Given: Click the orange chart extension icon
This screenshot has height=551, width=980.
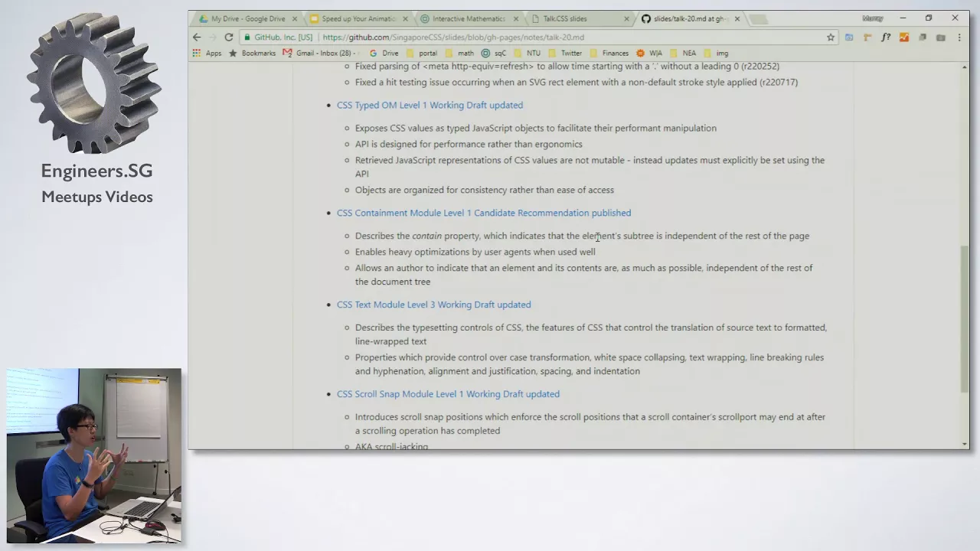Looking at the screenshot, I should 904,37.
